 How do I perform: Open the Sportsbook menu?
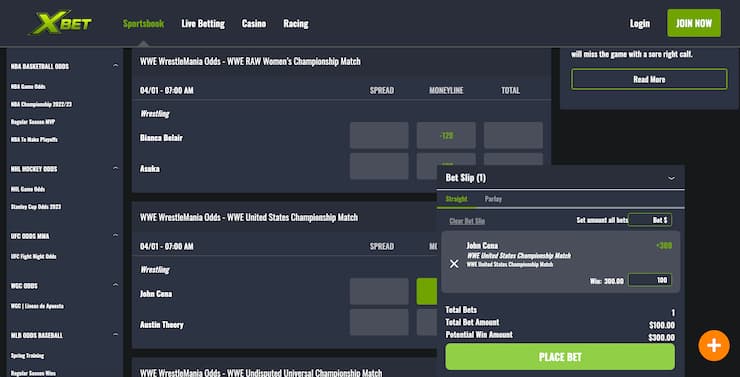pos(143,24)
